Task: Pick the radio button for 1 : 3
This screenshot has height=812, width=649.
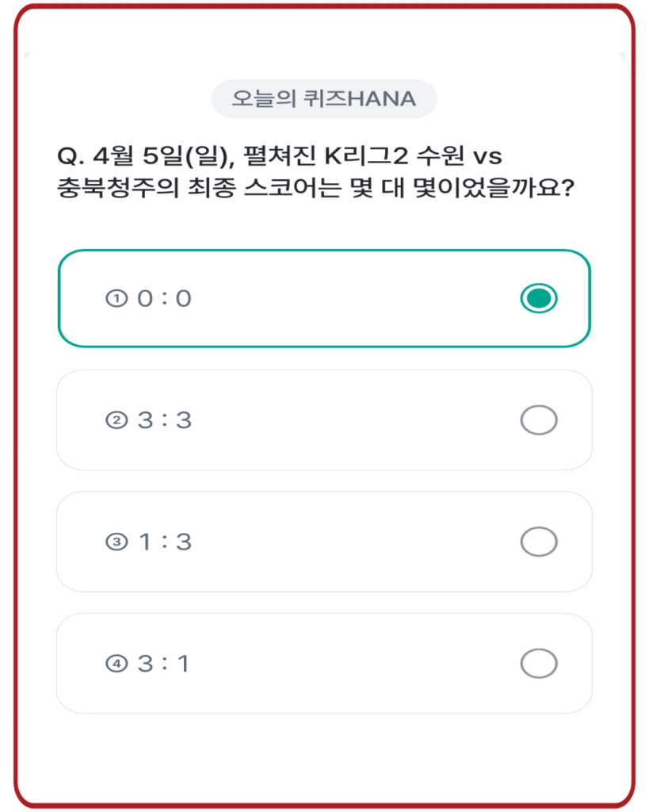Action: [x=539, y=542]
